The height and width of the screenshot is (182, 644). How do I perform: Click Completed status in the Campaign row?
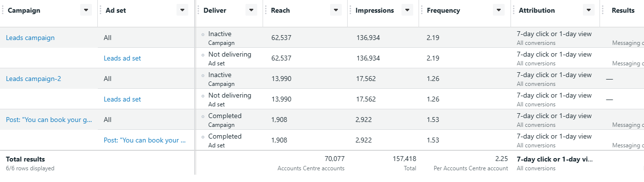coord(225,116)
